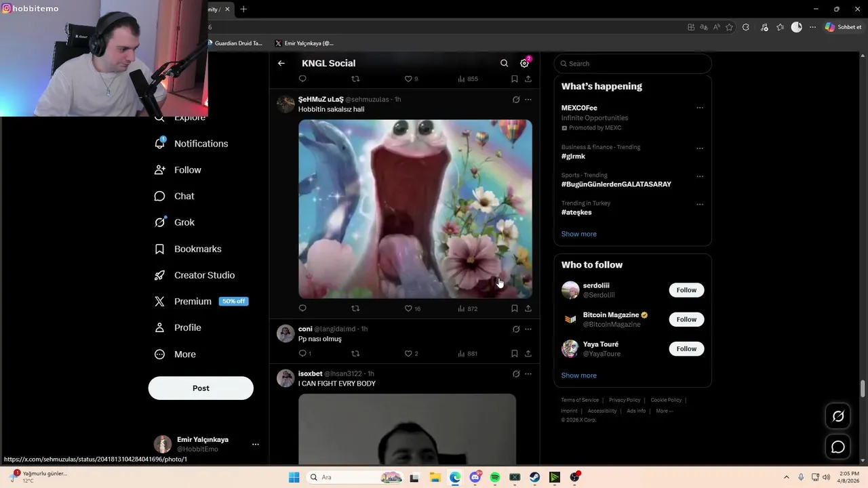868x488 pixels.
Task: Open Spotify from taskbar
Action: tap(495, 477)
